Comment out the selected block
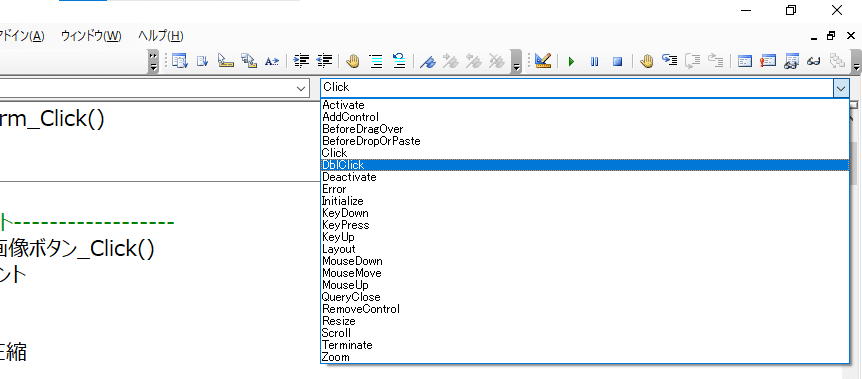Image resolution: width=862 pixels, height=379 pixels. [376, 61]
